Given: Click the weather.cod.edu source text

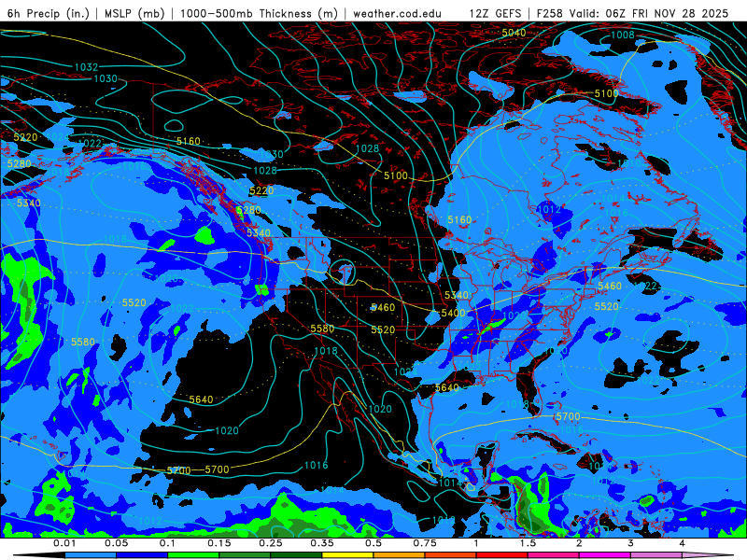Looking at the screenshot, I should (x=397, y=13).
